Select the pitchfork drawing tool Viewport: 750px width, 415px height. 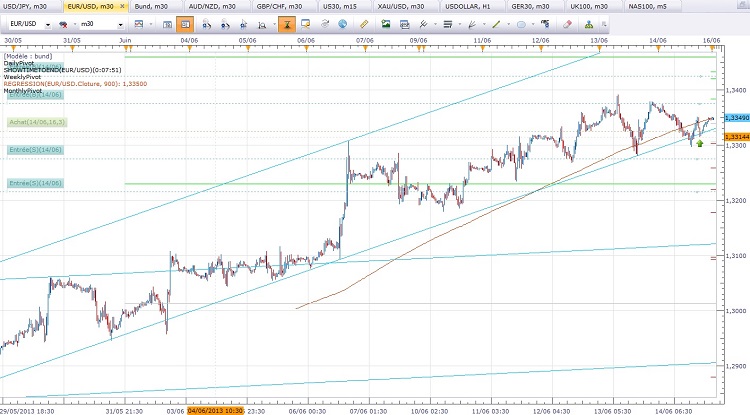[423, 24]
